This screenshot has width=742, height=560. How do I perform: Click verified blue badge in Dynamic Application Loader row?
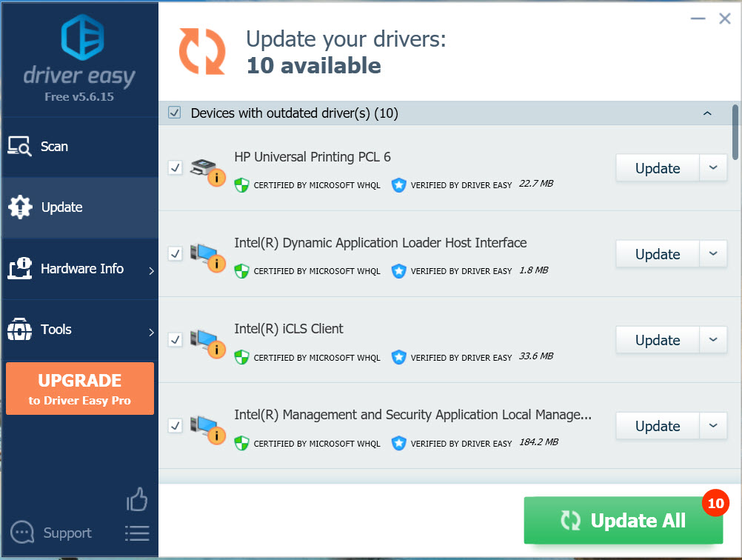(x=399, y=271)
